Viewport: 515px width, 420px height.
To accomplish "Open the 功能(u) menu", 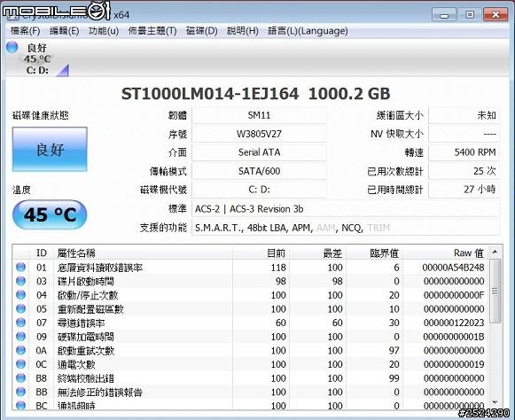I will click(103, 31).
